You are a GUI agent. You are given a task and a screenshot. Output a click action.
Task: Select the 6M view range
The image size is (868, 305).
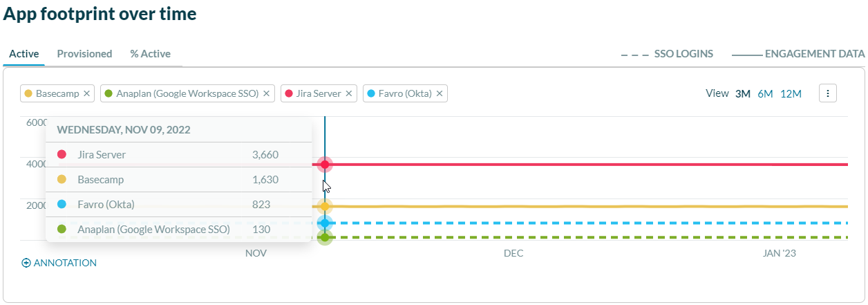click(x=765, y=94)
